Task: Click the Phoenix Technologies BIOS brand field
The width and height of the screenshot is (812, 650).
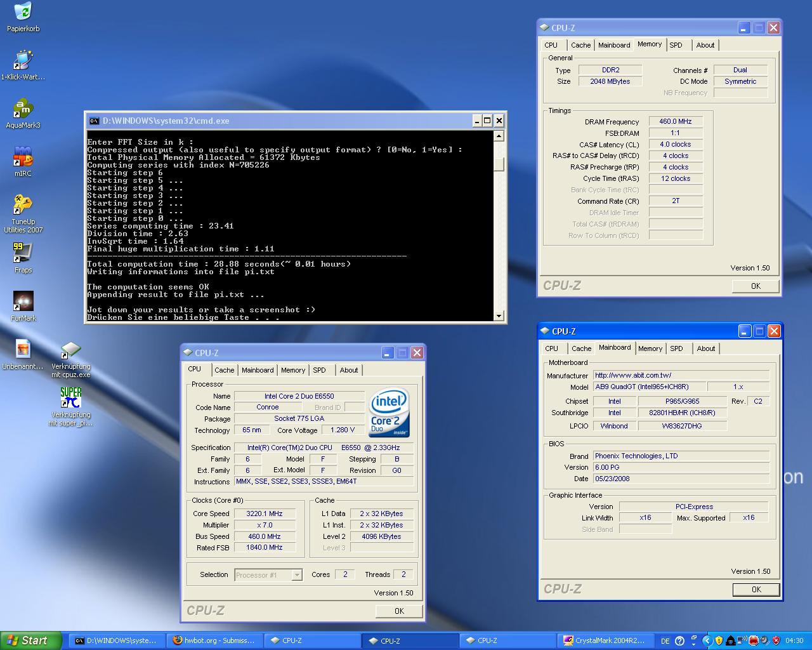Action: coord(681,456)
